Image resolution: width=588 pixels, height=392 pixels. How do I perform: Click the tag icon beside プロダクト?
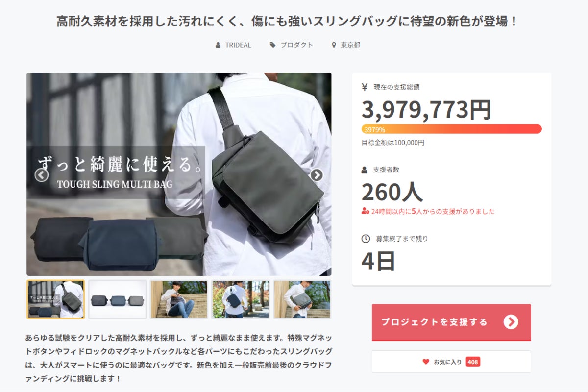[x=273, y=45]
